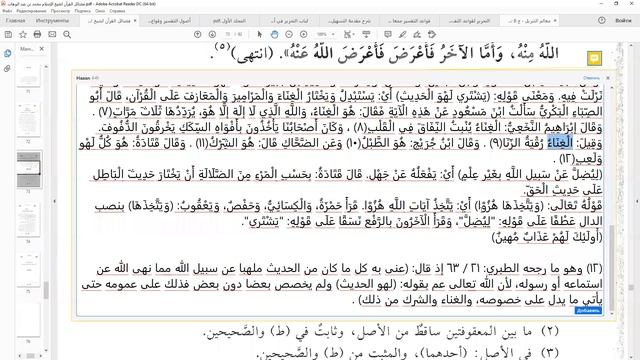Screen dimensions: 640x360
Task: Add a sticky note comment
Action: (388, 35)
